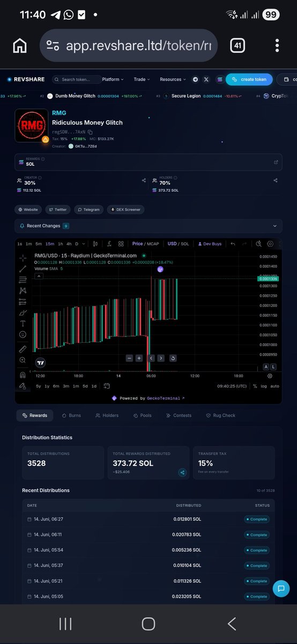The height and width of the screenshot is (644, 297).
Task: Click the create token button
Action: coord(249,79)
